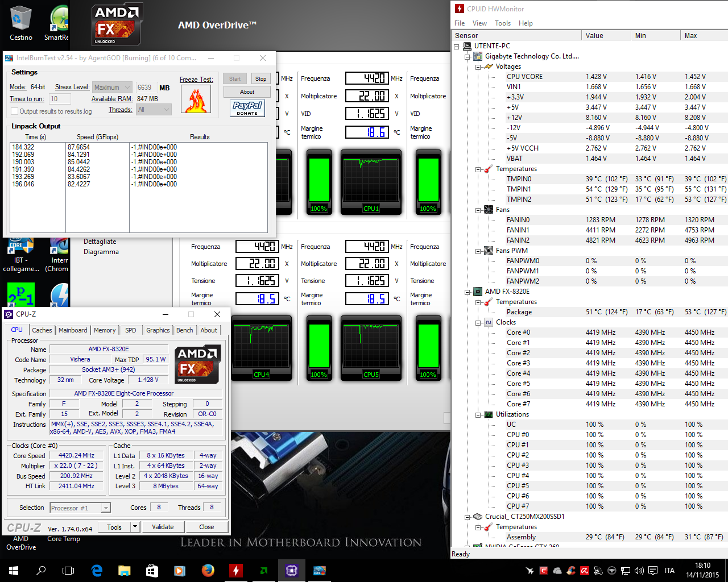
Task: Switch to the Caches tab in CPU-Z
Action: (42, 330)
